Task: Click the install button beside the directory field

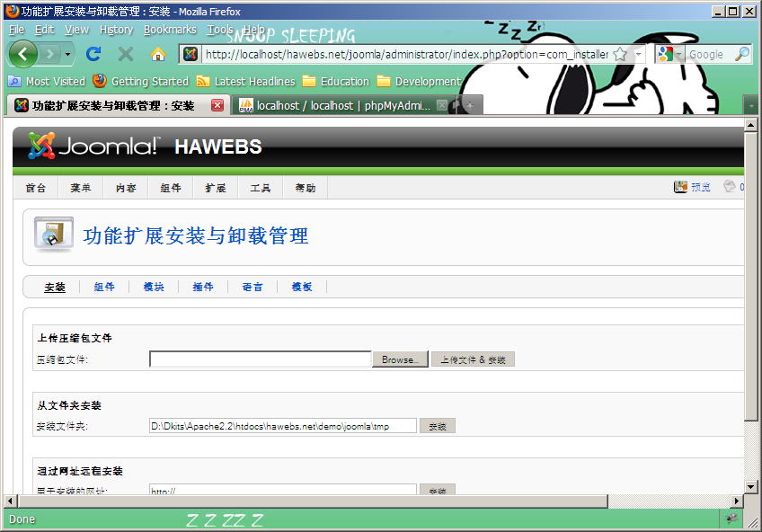Action: tap(438, 426)
